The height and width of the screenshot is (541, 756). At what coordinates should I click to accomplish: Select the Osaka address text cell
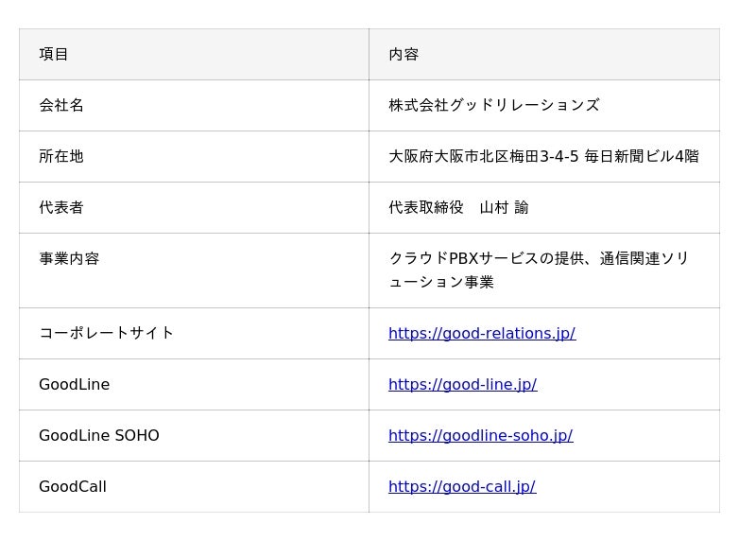click(544, 157)
